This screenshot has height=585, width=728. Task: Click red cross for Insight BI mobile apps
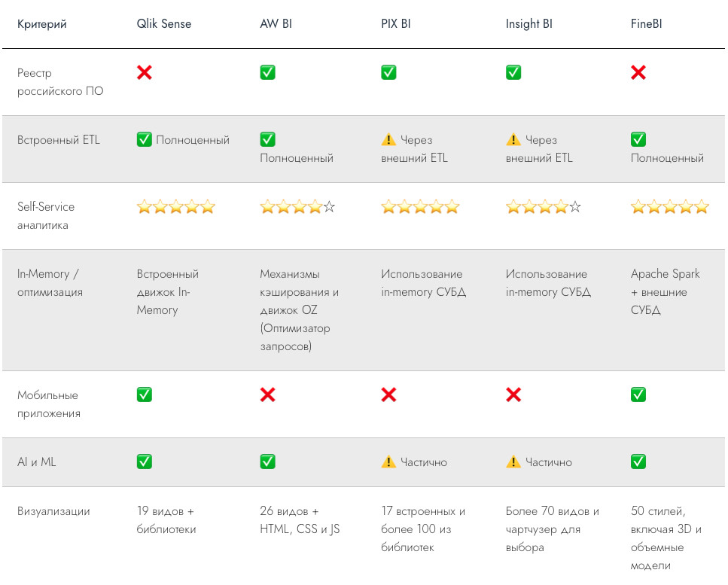point(513,395)
